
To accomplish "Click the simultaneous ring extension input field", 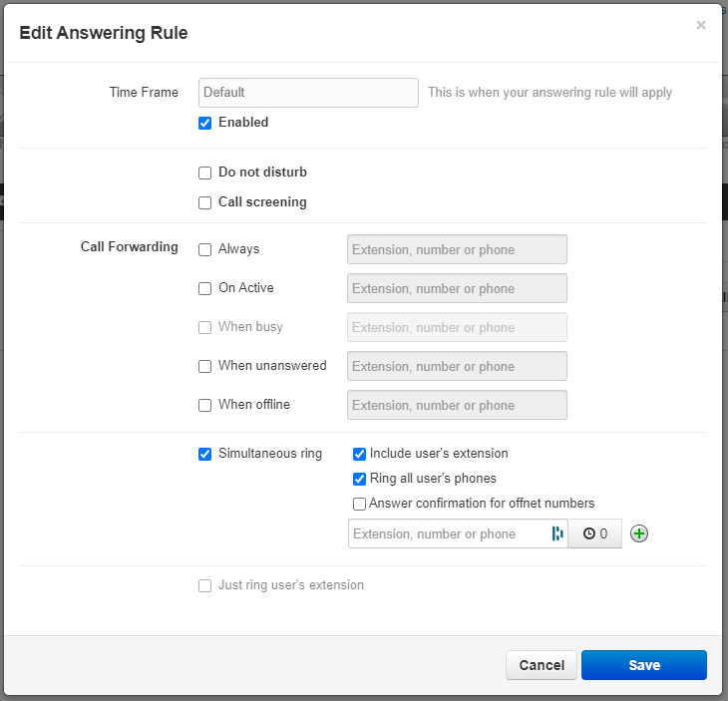I will (x=450, y=533).
